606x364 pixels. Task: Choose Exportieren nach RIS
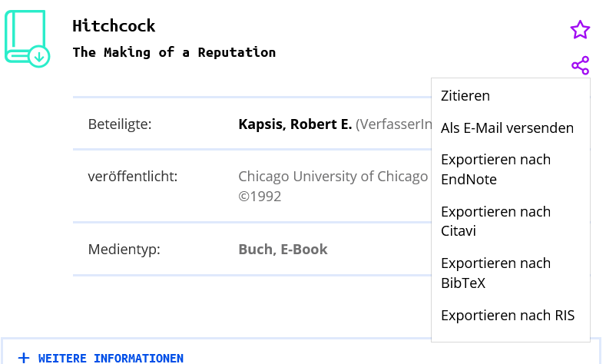tap(508, 316)
